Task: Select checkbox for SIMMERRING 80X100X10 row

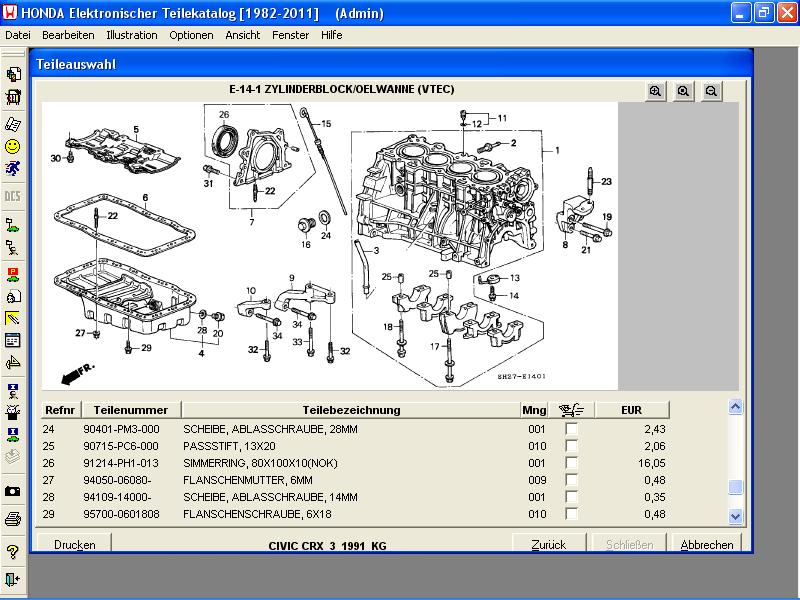Action: pyautogui.click(x=571, y=463)
